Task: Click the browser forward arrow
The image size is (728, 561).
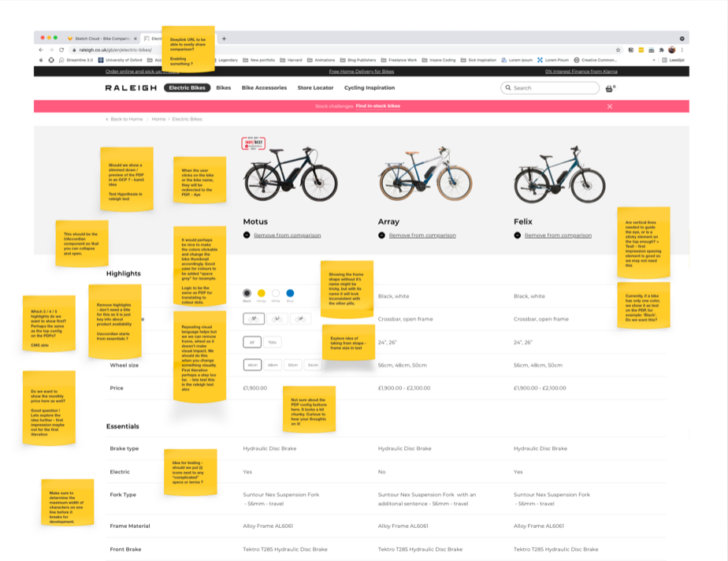Action: pyautogui.click(x=51, y=50)
